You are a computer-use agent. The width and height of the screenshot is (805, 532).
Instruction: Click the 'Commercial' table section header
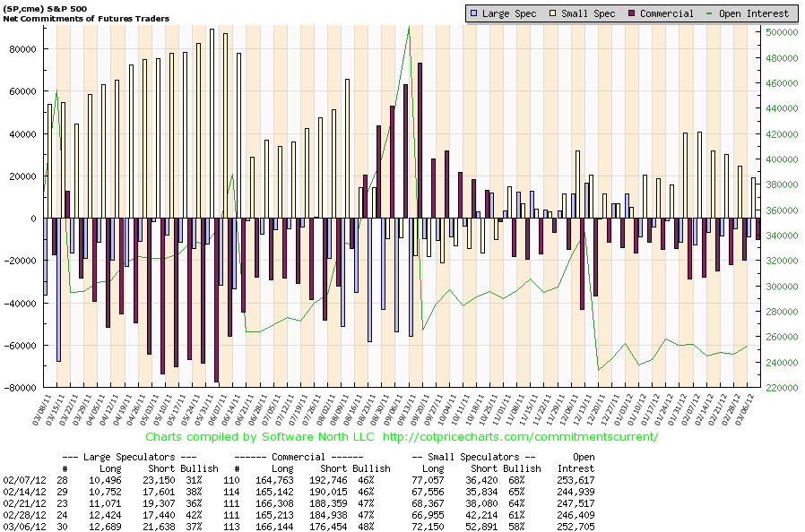click(299, 457)
